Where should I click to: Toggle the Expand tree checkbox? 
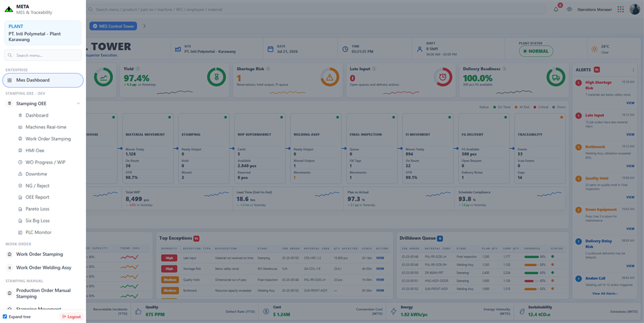click(5, 316)
